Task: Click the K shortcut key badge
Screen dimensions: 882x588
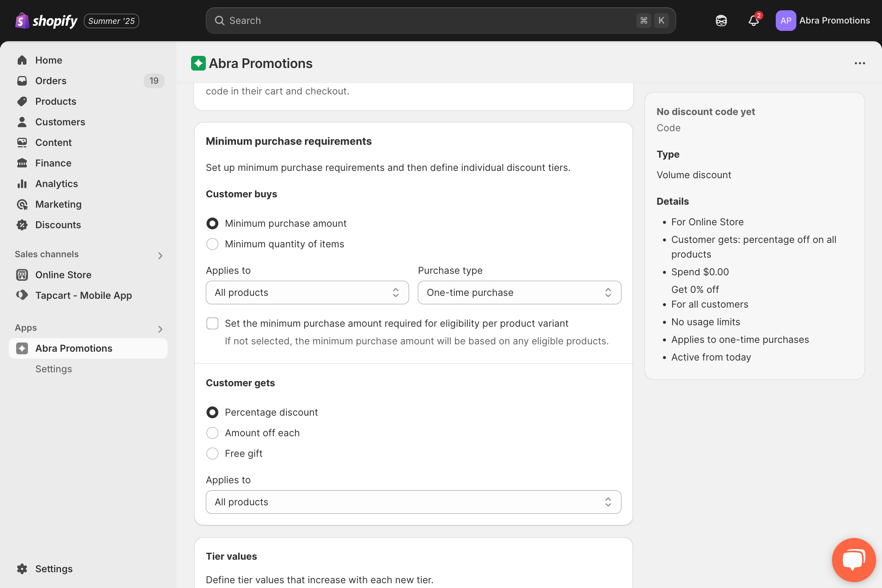Action: click(x=661, y=21)
